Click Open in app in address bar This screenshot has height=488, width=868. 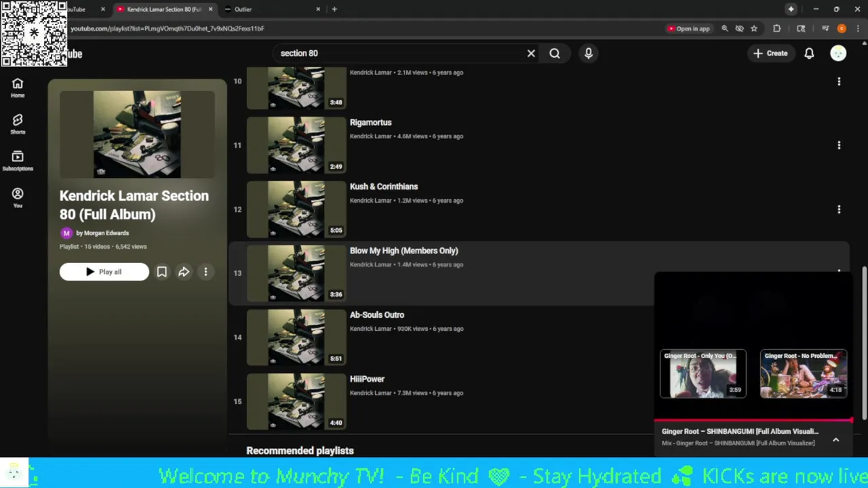(689, 28)
